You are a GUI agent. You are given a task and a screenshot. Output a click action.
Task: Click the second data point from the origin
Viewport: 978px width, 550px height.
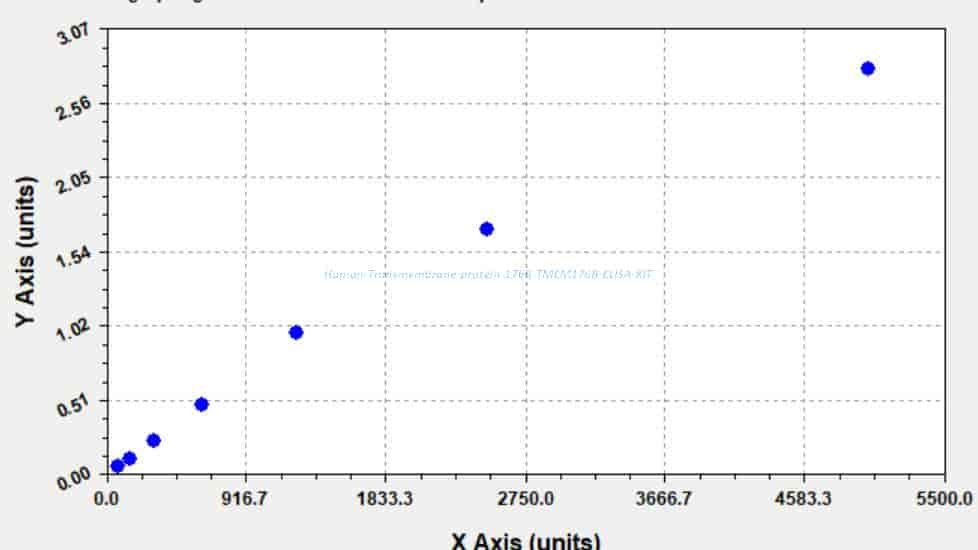130,459
